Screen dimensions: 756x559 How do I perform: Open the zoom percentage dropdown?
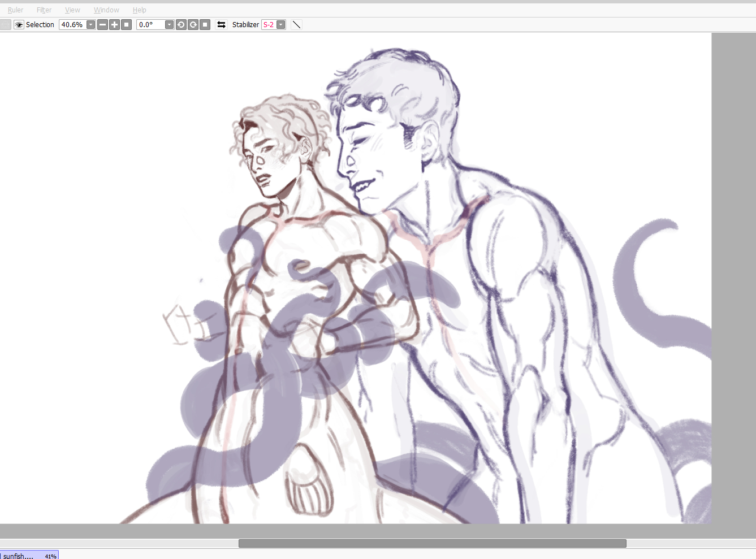coord(90,24)
